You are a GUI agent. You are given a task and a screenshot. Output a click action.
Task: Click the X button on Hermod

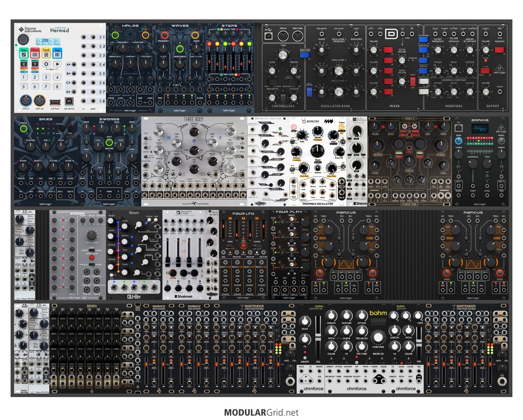(24, 64)
